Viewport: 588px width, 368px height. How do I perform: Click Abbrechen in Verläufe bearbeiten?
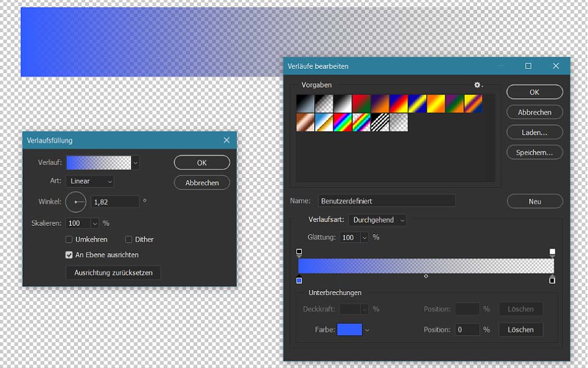coord(535,112)
